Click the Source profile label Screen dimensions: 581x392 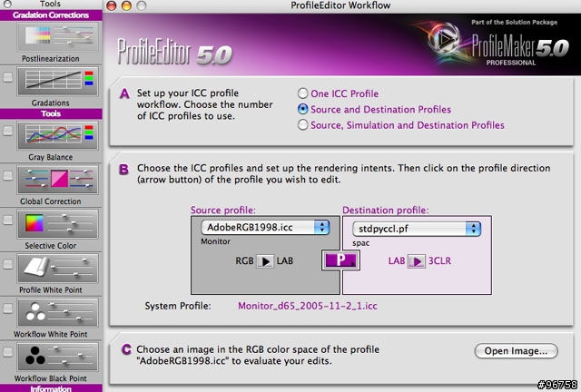point(223,211)
